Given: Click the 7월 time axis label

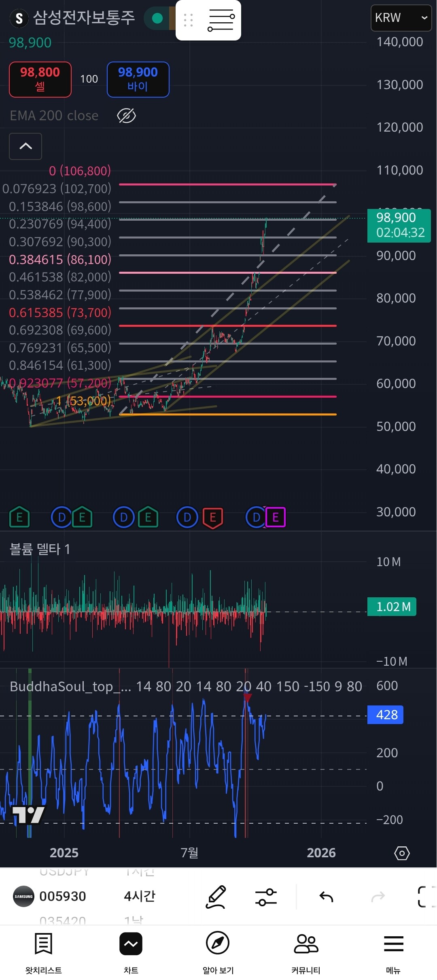Looking at the screenshot, I should point(189,853).
